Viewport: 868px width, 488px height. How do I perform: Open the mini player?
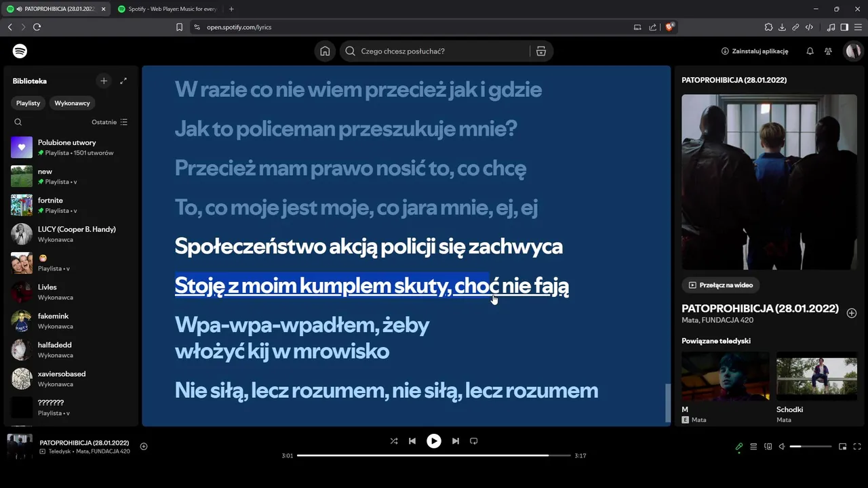(842, 447)
